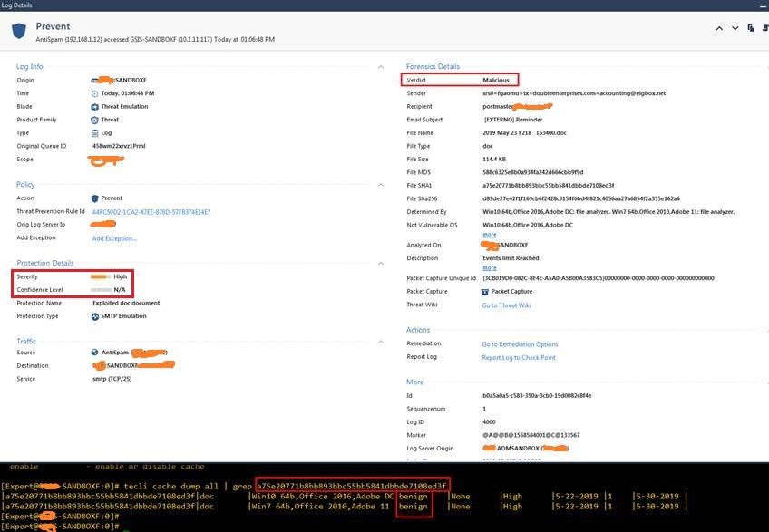The image size is (769, 532).
Task: Select the Malicious verdict value
Action: coord(496,80)
